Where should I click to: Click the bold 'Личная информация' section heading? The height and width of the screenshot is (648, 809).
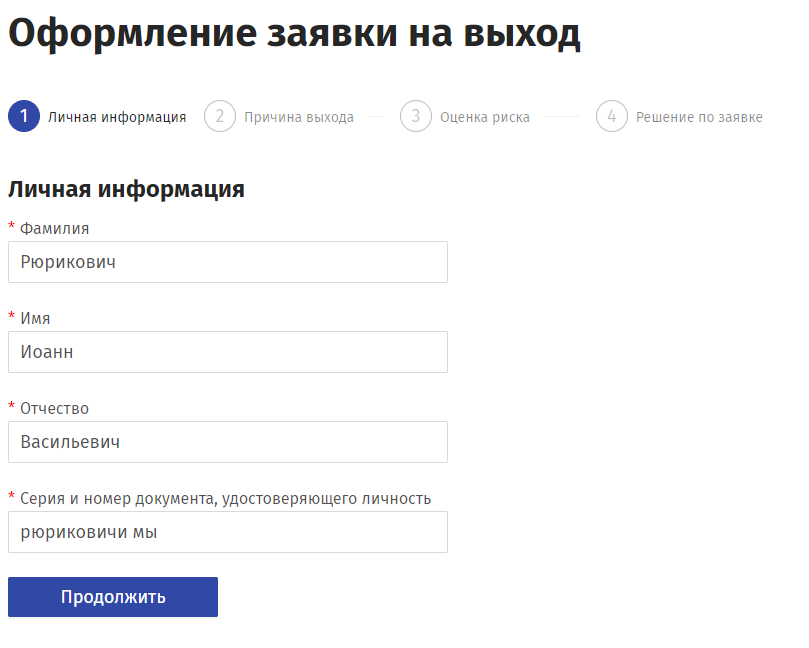[126, 189]
